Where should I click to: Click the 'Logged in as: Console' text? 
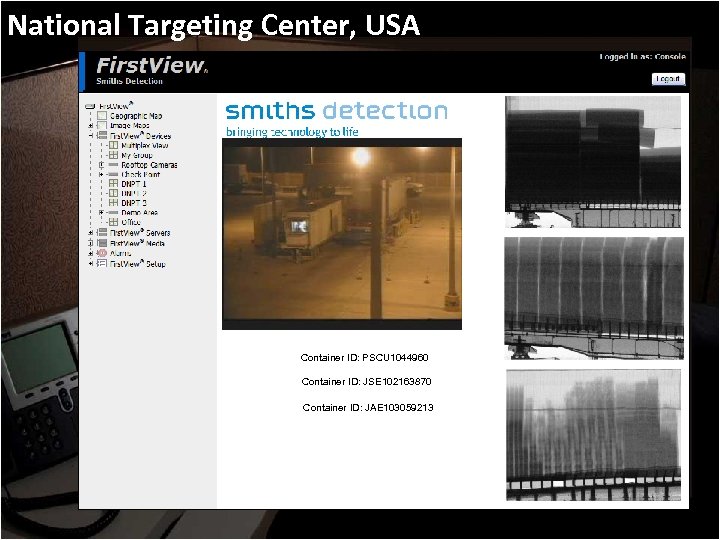[642, 56]
